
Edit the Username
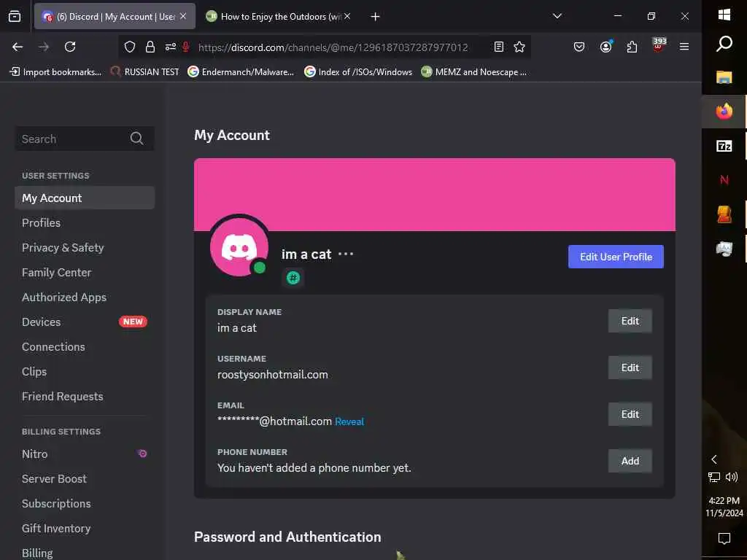630,367
